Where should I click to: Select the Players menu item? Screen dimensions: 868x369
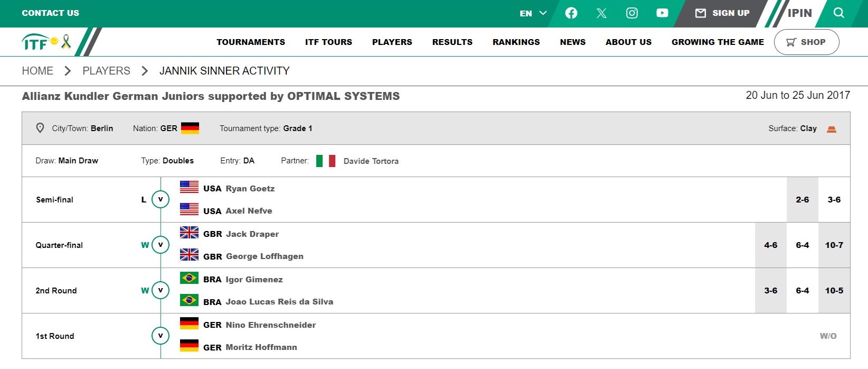coord(392,42)
